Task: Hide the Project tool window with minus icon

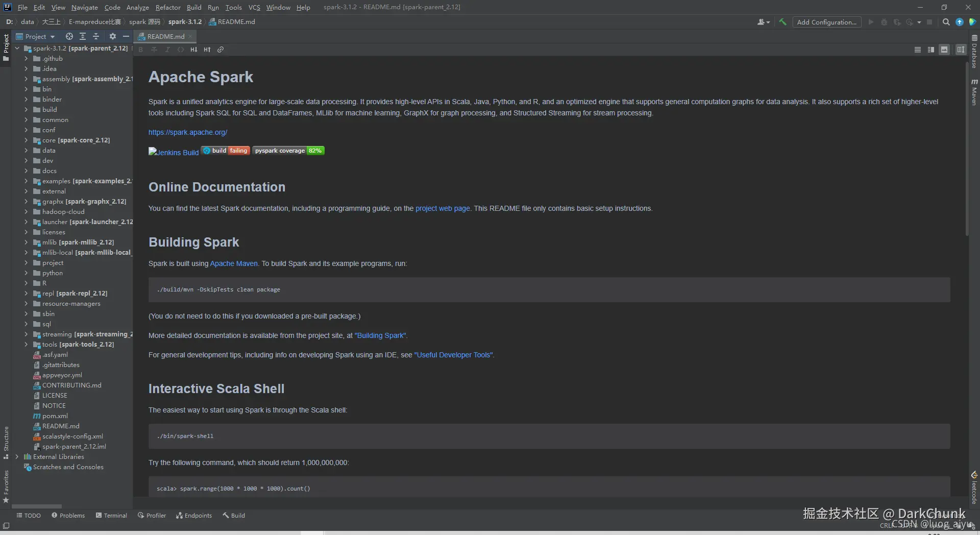Action: click(x=126, y=36)
